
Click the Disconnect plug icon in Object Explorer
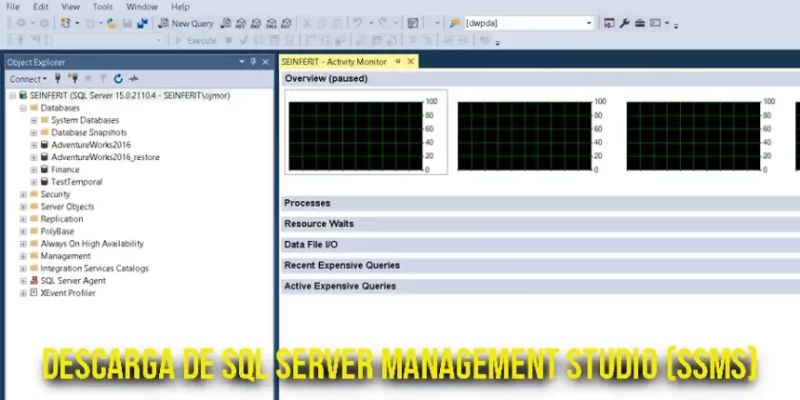[x=73, y=79]
